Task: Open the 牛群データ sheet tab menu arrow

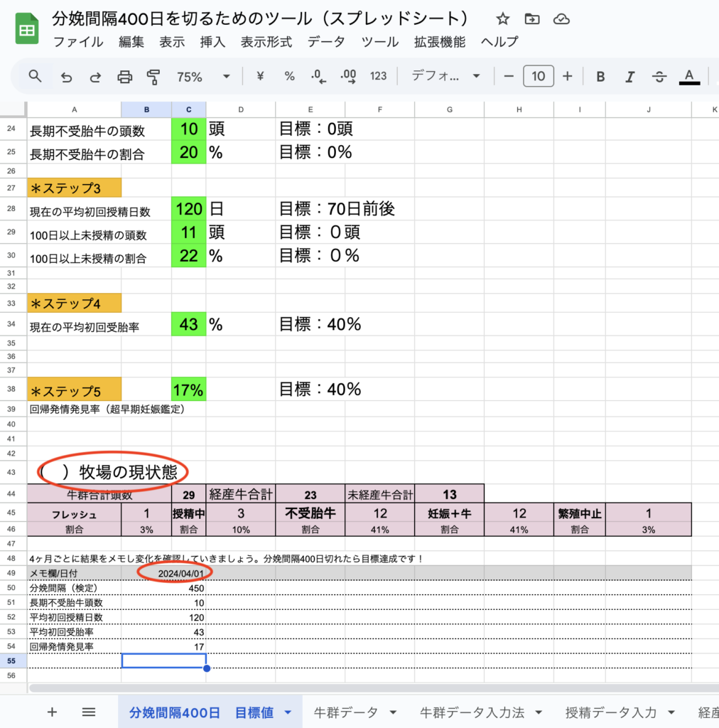Action: pos(393,712)
